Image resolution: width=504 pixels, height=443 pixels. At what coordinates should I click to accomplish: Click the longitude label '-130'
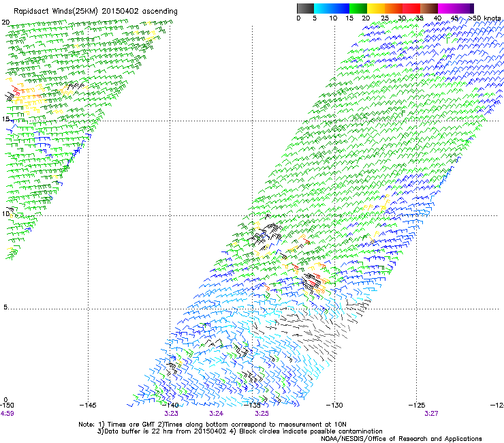[334, 406]
